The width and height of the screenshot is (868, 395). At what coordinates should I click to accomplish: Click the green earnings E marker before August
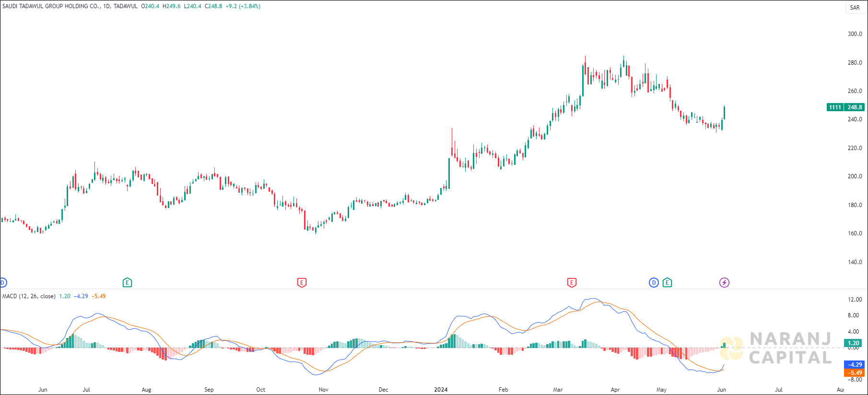click(x=127, y=282)
